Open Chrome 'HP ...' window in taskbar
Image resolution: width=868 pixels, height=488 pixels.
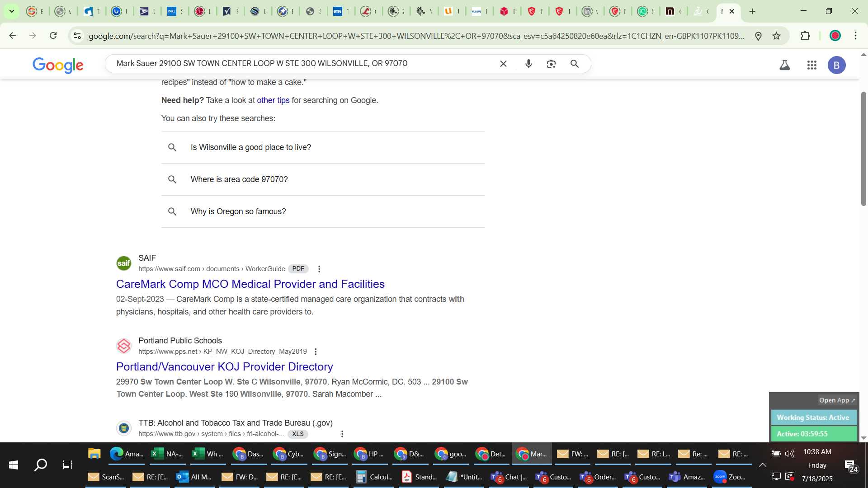pyautogui.click(x=370, y=454)
